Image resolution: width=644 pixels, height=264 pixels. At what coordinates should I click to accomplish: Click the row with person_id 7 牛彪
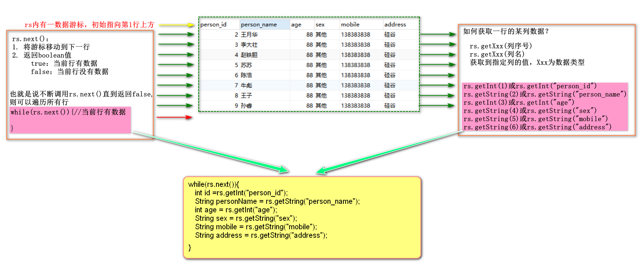coord(309,85)
